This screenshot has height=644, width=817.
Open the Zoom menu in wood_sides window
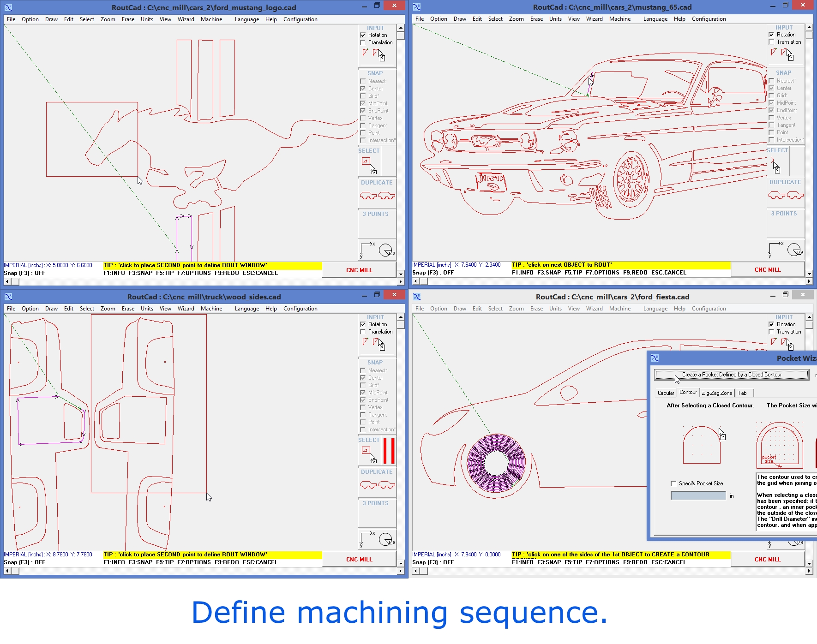pos(108,309)
